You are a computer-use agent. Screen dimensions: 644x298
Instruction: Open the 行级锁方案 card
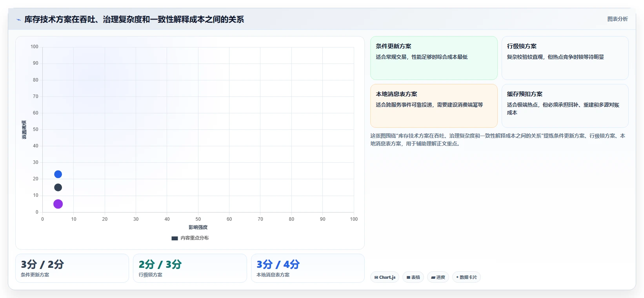(565, 58)
